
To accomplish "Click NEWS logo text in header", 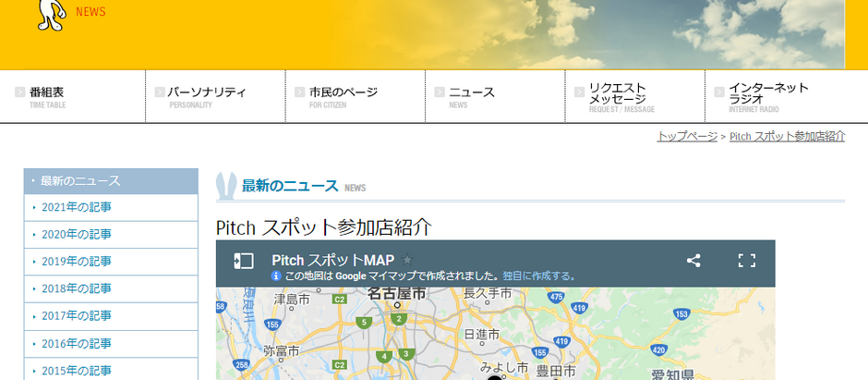I will 90,12.
